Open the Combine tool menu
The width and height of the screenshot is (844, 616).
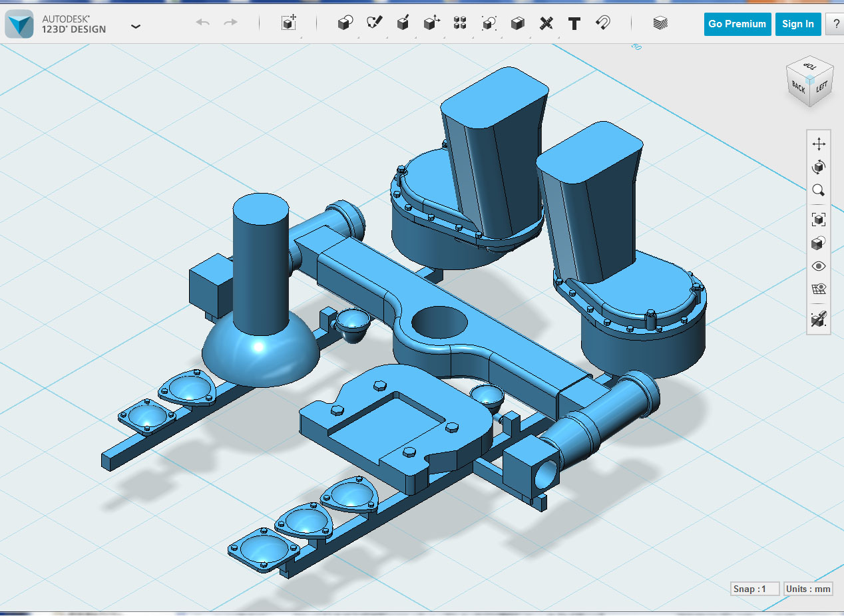point(517,23)
